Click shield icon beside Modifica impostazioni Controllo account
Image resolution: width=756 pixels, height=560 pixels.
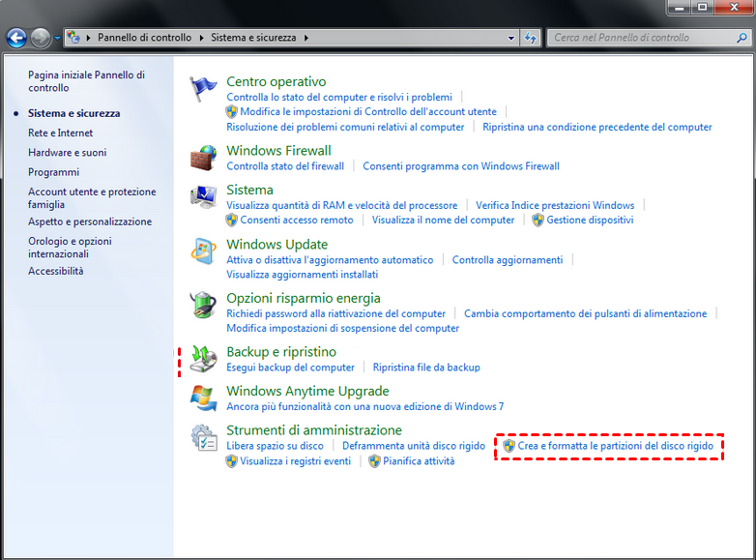(231, 112)
